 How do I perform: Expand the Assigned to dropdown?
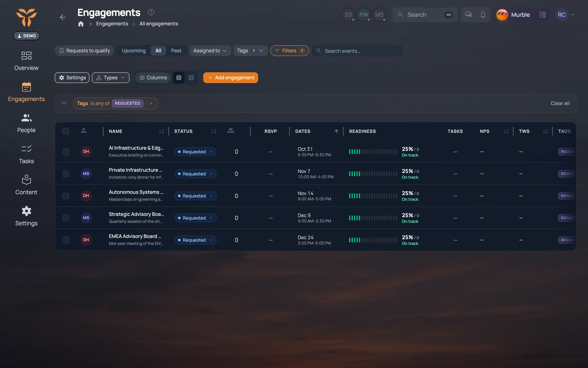[x=210, y=51]
